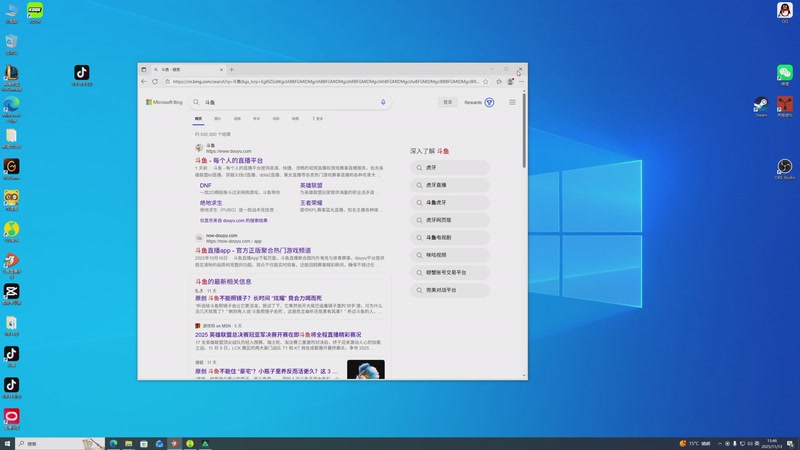Select the Steam desktop icon

pyautogui.click(x=761, y=107)
